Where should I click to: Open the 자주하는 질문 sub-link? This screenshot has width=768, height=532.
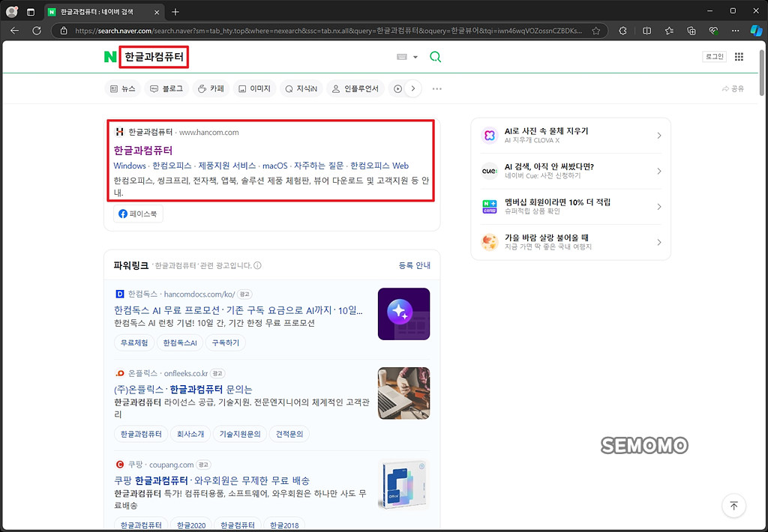point(319,166)
